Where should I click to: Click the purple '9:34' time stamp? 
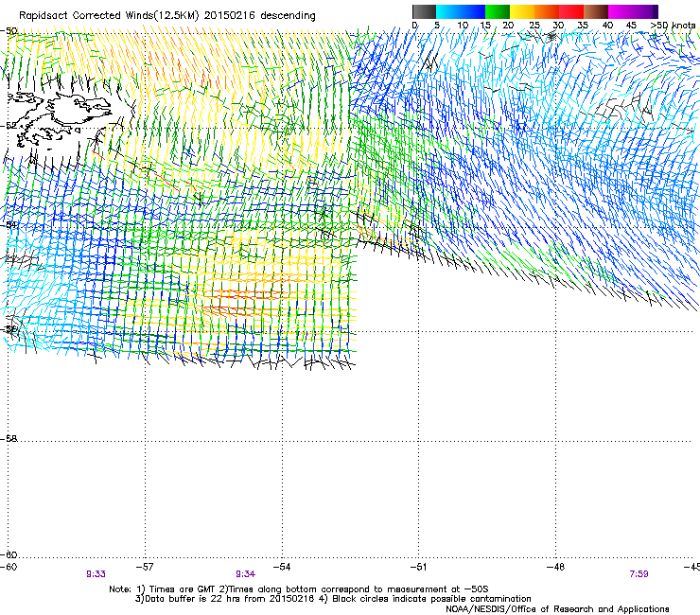tap(246, 574)
